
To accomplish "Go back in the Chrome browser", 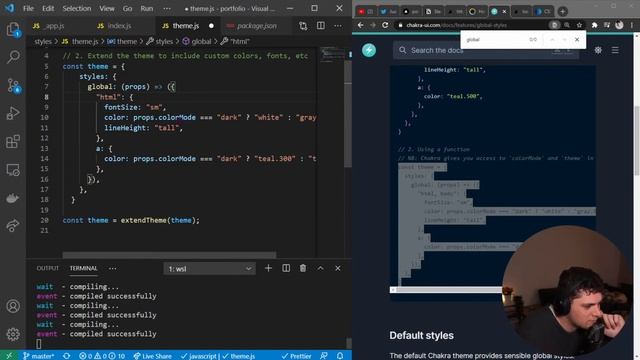I will coord(360,25).
